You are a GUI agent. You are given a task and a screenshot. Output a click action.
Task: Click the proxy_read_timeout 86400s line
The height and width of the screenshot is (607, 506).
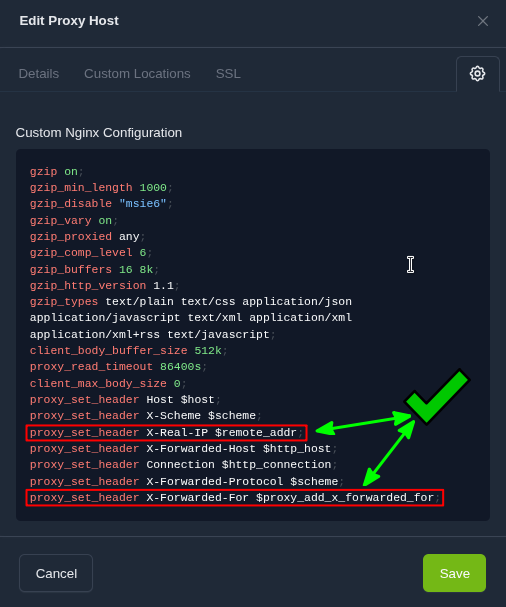coord(118,367)
